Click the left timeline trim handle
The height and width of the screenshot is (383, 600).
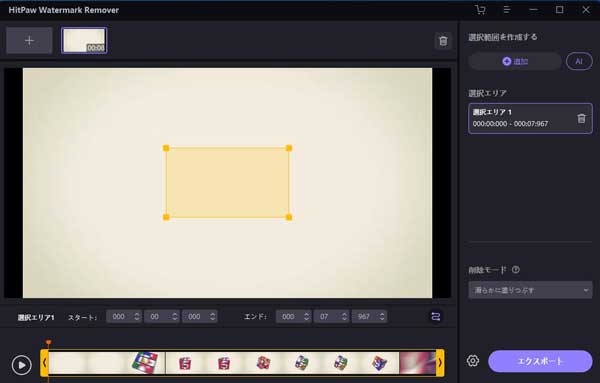[44, 362]
